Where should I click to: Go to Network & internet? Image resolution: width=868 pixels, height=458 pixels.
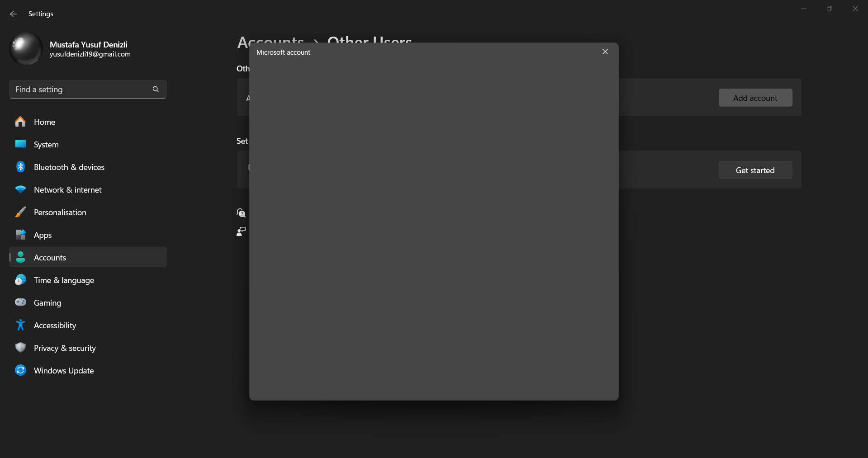88,189
